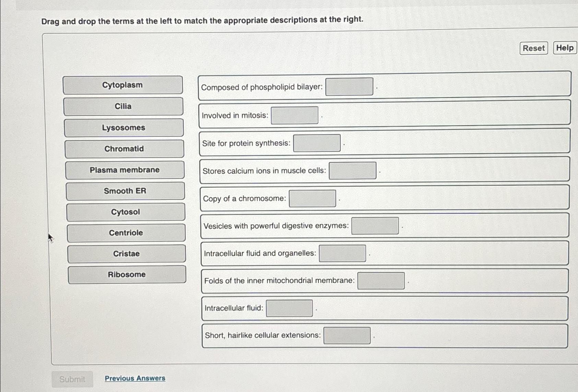This screenshot has width=578, height=392.
Task: Select the Cilia term tile
Action: tap(123, 107)
